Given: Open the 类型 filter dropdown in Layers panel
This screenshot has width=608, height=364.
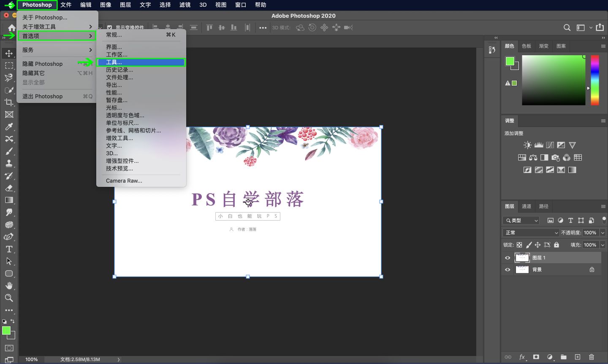Looking at the screenshot, I should coord(521,220).
